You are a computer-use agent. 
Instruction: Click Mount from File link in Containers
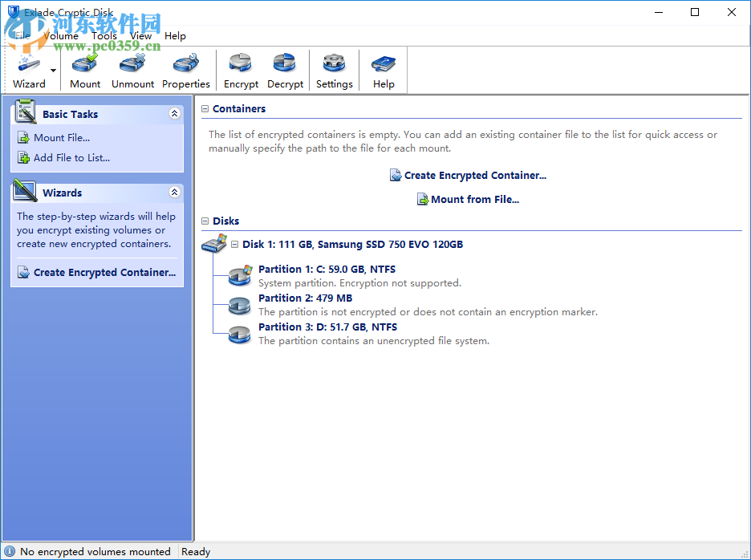click(474, 200)
